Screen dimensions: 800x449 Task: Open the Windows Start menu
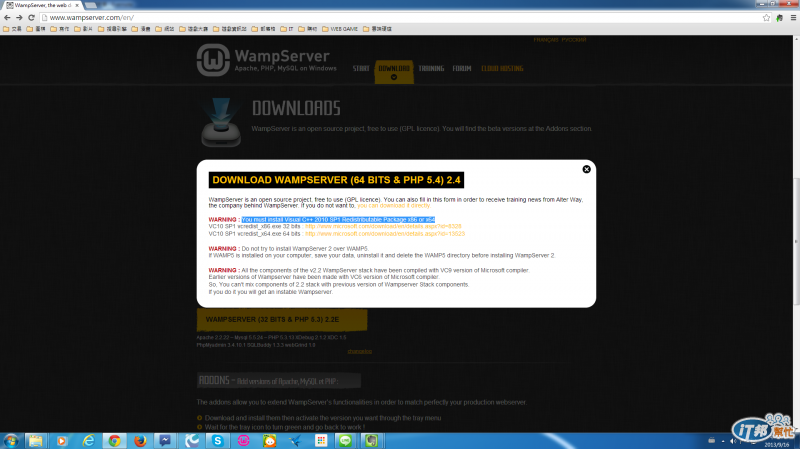coord(11,441)
